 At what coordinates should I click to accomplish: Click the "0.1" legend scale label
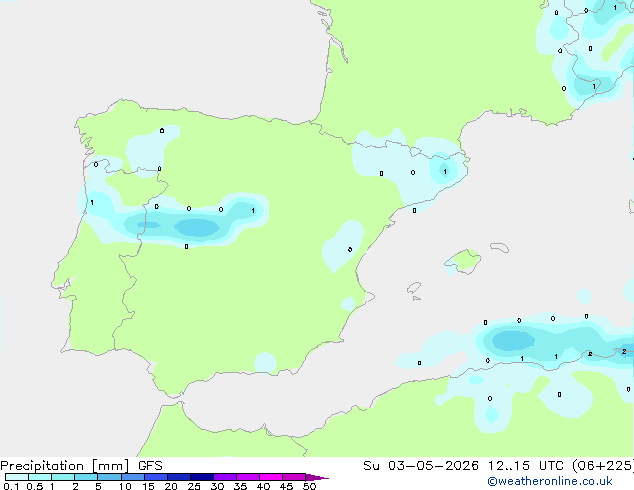click(11, 486)
